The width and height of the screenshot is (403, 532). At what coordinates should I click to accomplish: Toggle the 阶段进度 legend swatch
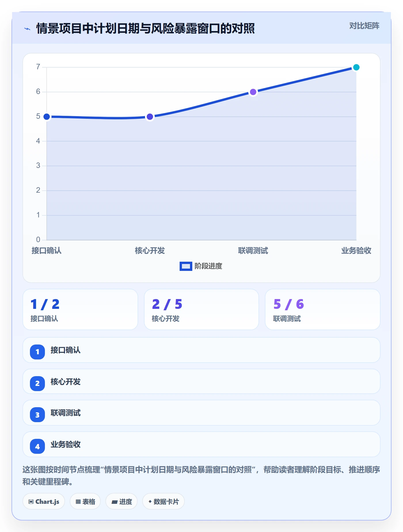[x=186, y=266]
